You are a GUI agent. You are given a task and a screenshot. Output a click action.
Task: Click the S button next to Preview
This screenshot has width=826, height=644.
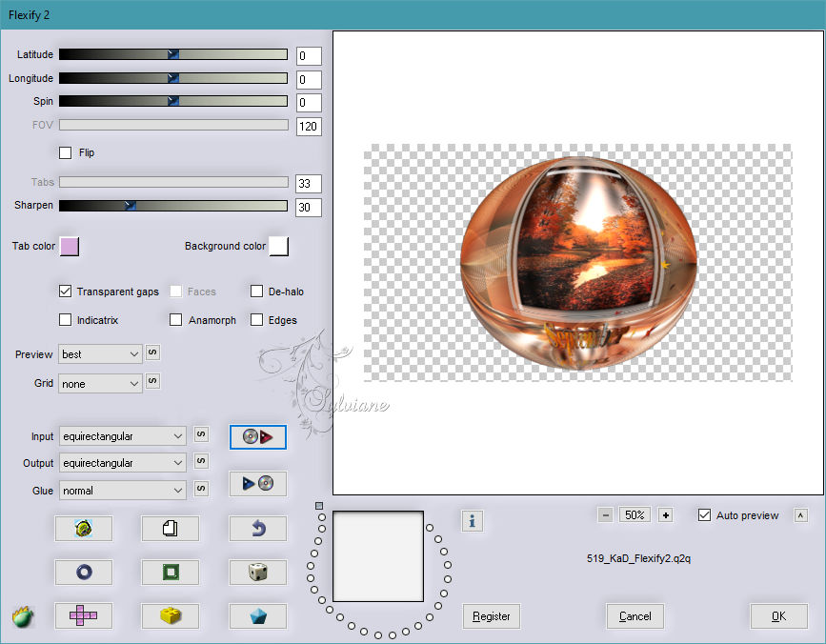coord(152,352)
